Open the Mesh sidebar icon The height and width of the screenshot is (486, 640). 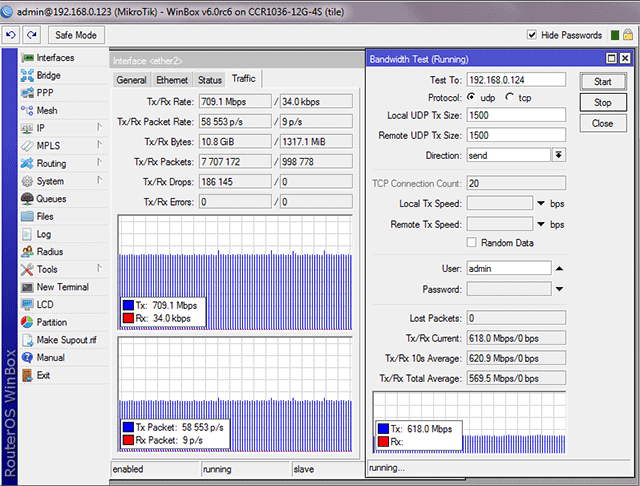pyautogui.click(x=27, y=110)
